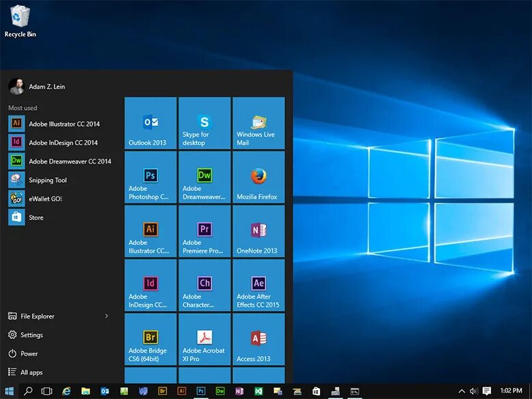Select the Recycle Bin desktop icon
Viewport: 532px width, 399px height.
pyautogui.click(x=20, y=21)
